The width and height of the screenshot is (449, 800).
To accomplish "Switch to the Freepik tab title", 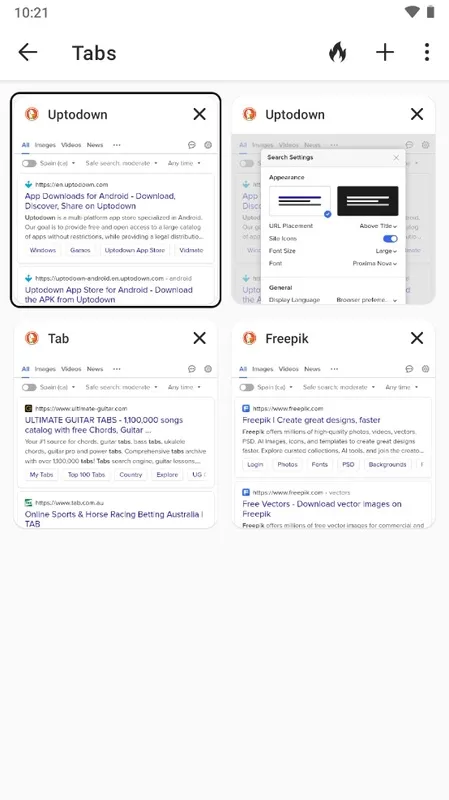I will (287, 338).
